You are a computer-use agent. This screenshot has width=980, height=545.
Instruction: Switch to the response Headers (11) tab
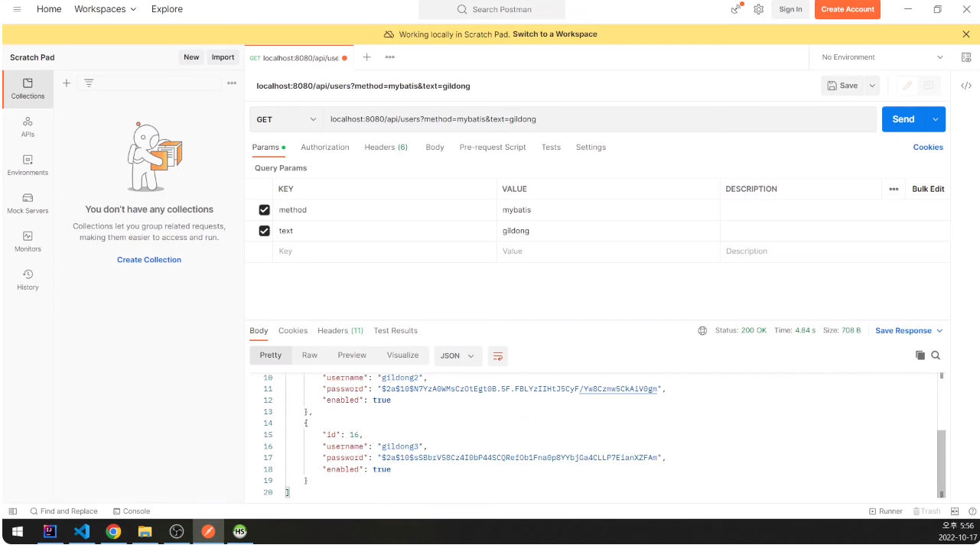[340, 331]
